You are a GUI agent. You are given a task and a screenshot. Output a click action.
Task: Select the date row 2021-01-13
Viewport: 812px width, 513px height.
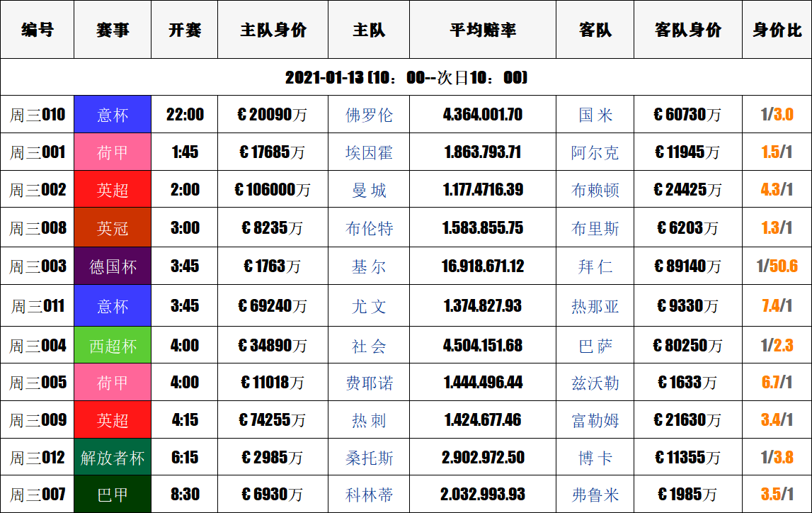406,77
